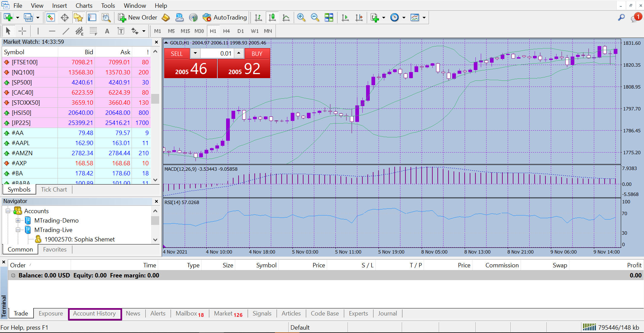The image size is (644, 333).
Task: Set timeframe to M15
Action: [x=185, y=31]
